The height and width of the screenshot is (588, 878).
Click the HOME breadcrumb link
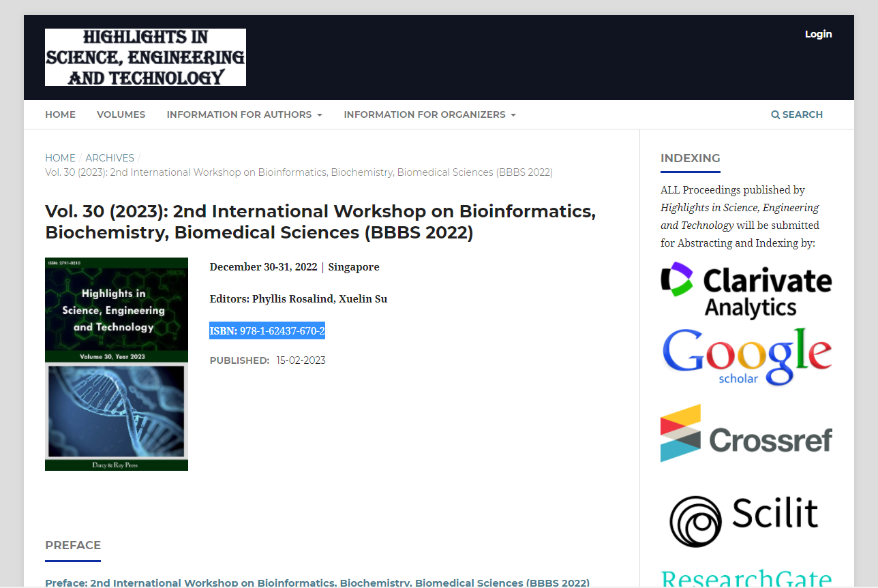[x=60, y=157]
